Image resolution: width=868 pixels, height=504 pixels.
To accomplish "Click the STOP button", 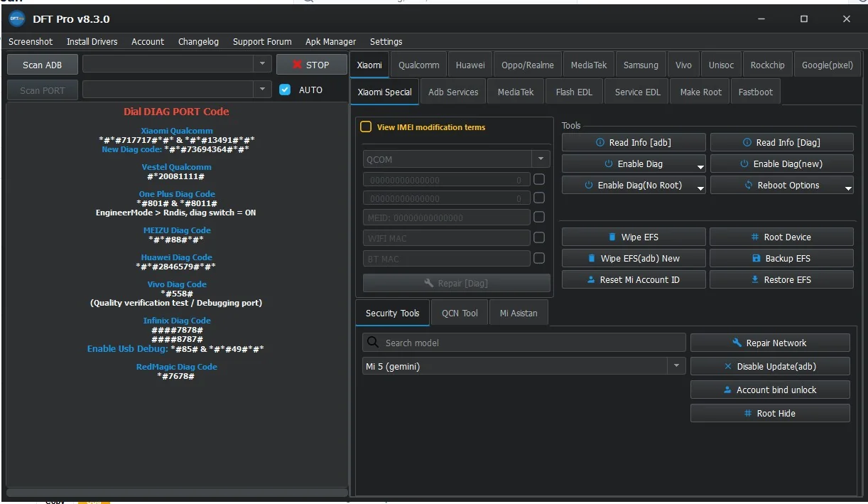I will click(311, 65).
